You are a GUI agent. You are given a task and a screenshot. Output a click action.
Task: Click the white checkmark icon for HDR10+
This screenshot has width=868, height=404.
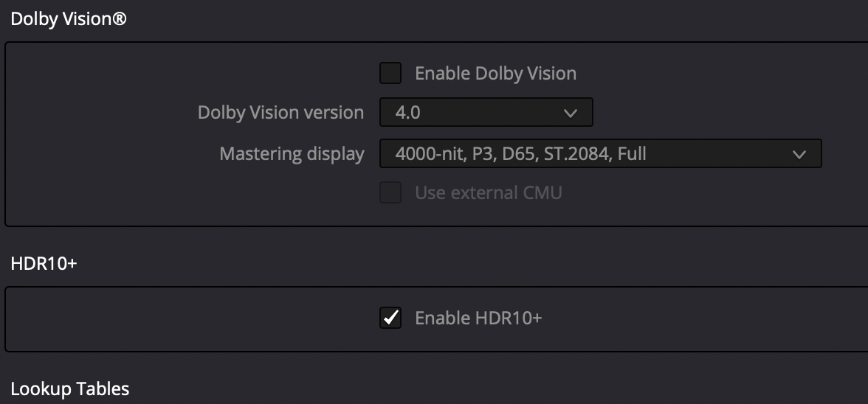[x=390, y=318]
